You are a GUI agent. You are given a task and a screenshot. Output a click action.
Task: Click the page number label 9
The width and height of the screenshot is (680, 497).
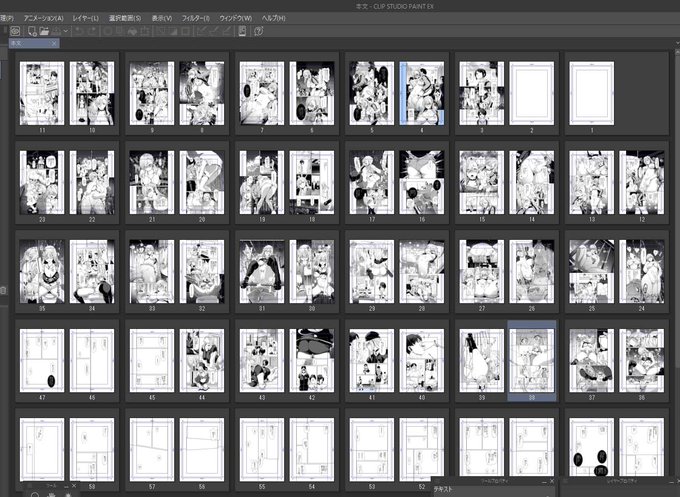pyautogui.click(x=152, y=130)
